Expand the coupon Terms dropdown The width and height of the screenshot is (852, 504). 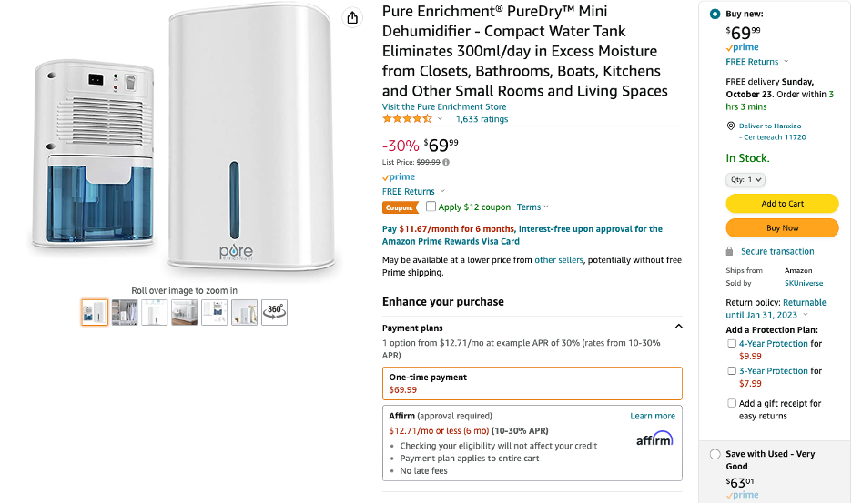(532, 207)
